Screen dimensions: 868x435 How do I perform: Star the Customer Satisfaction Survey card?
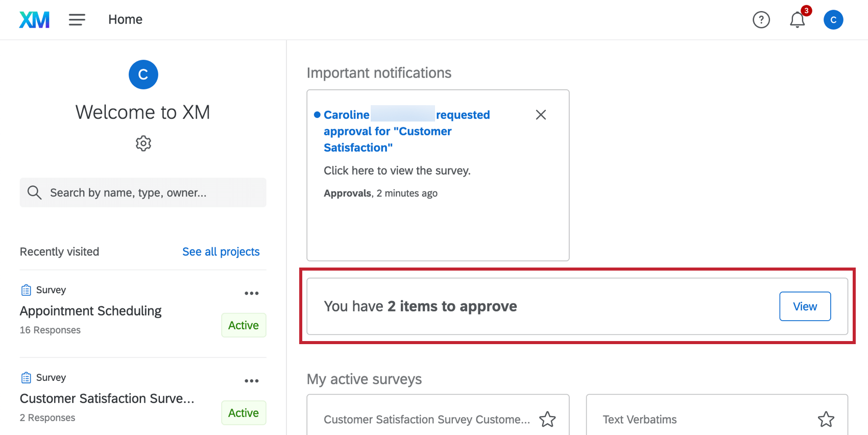[x=547, y=419]
